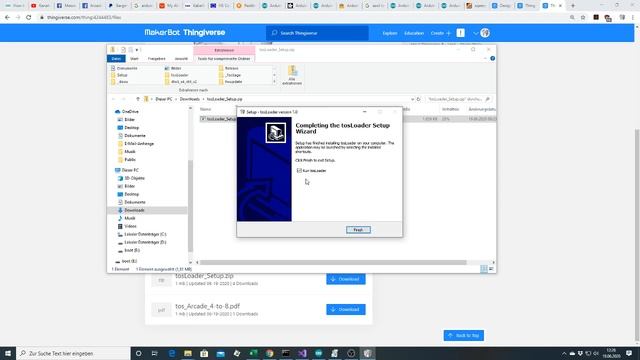Open File Explorer from the taskbar
The width and height of the screenshot is (640, 360).
pos(188,353)
